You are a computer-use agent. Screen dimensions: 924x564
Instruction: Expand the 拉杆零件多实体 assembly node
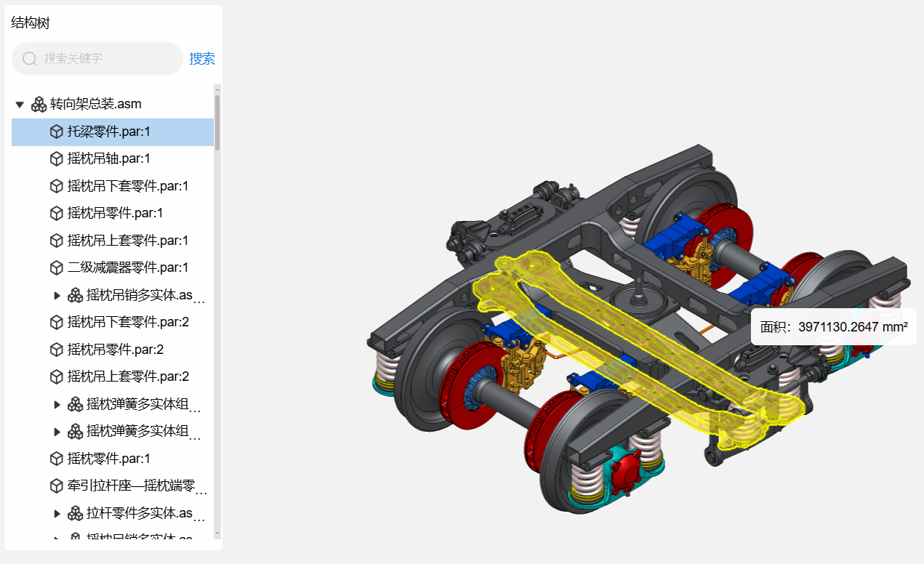pyautogui.click(x=57, y=513)
